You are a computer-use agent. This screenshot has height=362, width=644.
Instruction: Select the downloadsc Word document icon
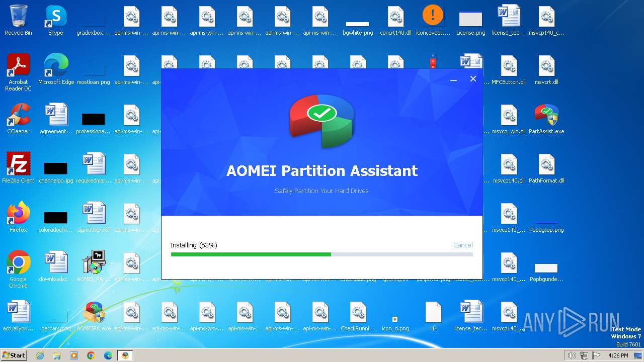pyautogui.click(x=56, y=267)
